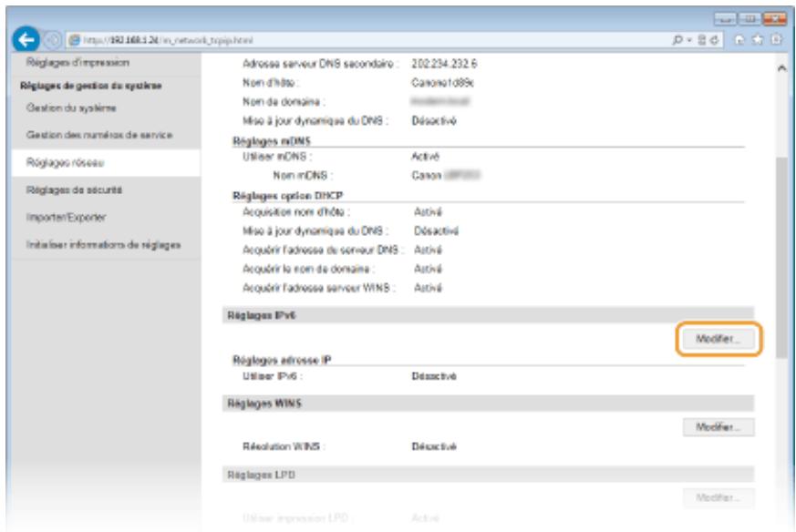This screenshot has height=532, width=796.
Task: Click the scrollbar up arrow
Action: click(781, 68)
